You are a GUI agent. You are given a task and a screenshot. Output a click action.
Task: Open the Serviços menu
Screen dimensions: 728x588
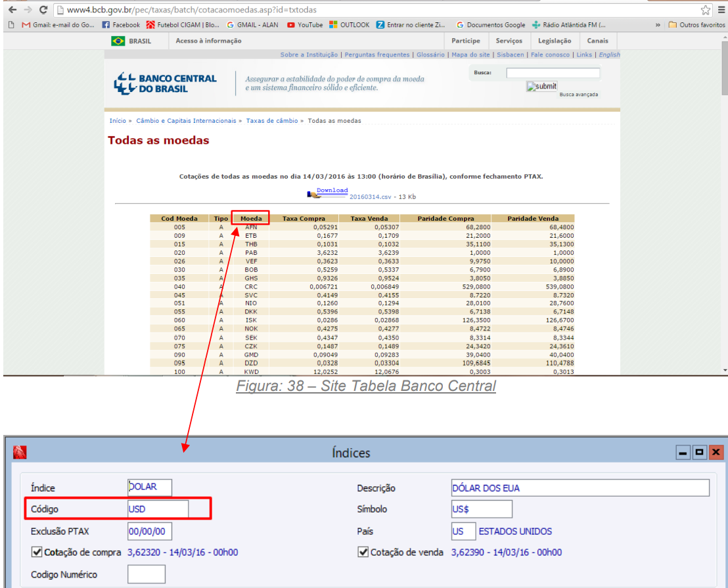click(x=509, y=41)
